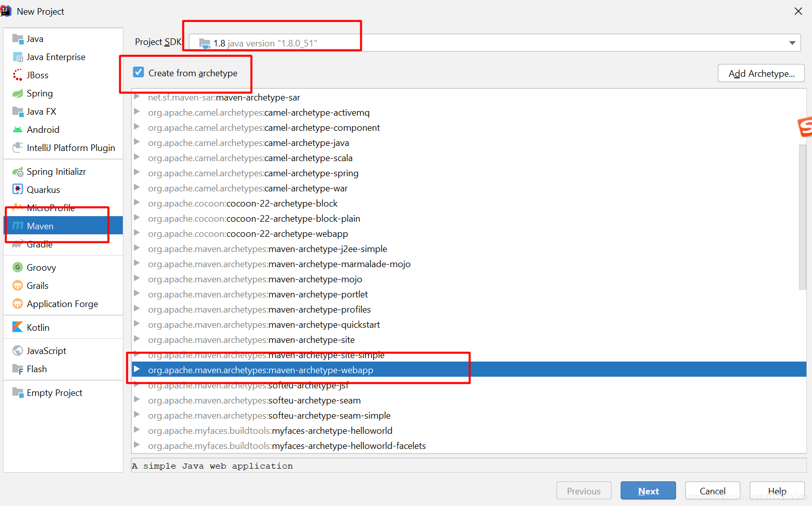The width and height of the screenshot is (812, 506).
Task: Click the Help button
Action: pyautogui.click(x=777, y=491)
